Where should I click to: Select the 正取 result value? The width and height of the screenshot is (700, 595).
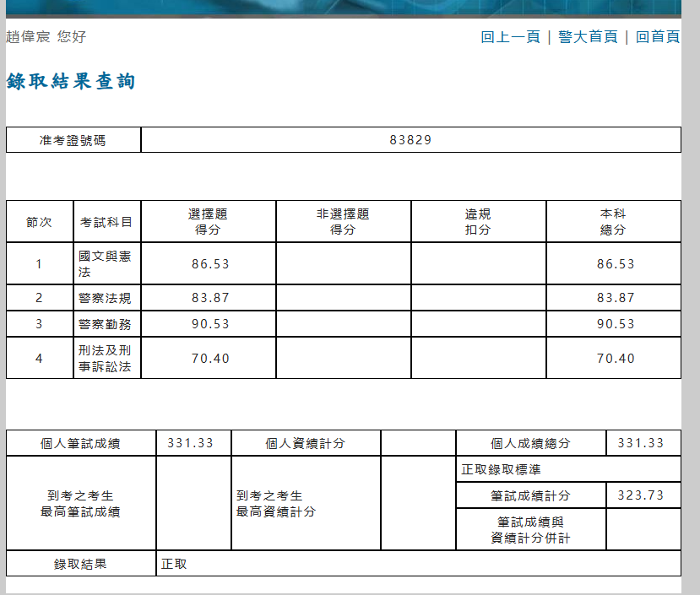click(x=174, y=564)
